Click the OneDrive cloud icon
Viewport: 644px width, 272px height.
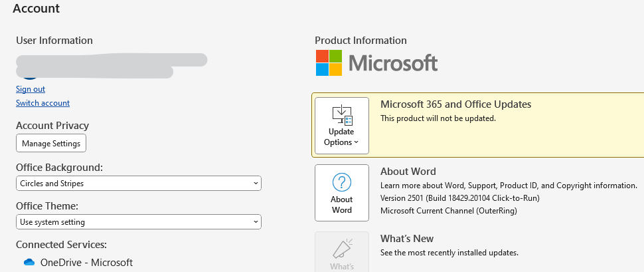point(29,262)
